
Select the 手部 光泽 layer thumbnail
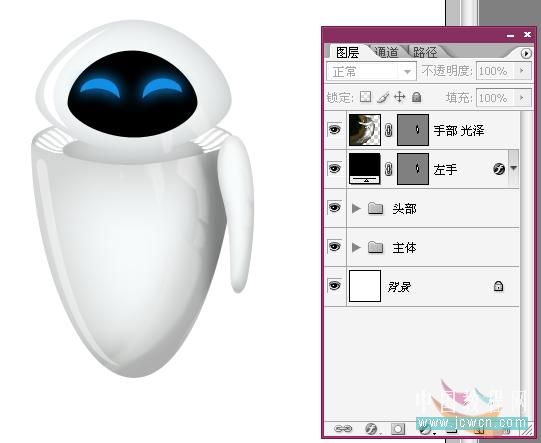pyautogui.click(x=365, y=130)
